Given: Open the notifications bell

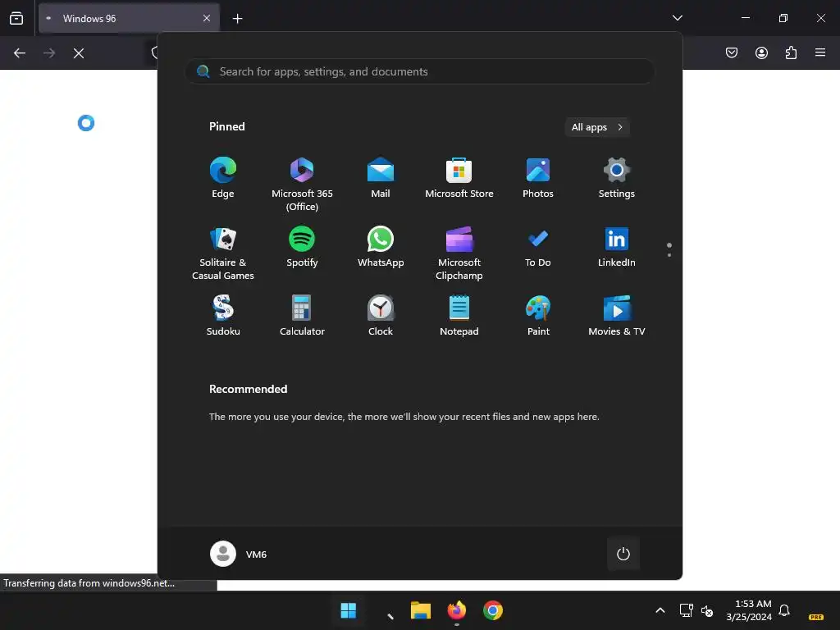Looking at the screenshot, I should pyautogui.click(x=784, y=610).
